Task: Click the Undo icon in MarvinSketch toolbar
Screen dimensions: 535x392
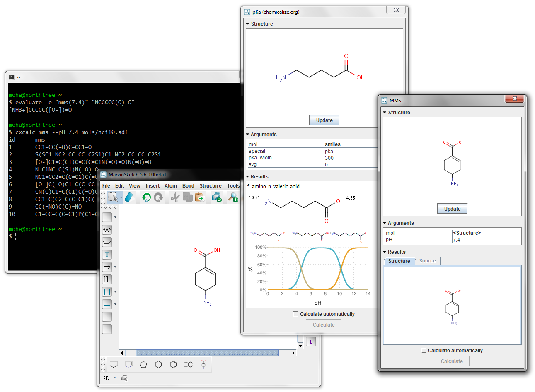Action: coord(146,197)
